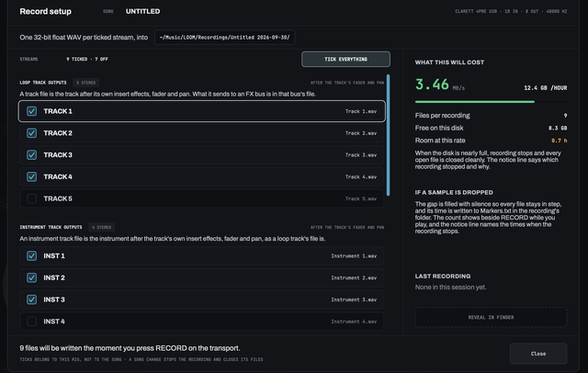Click the Instrument 1.wav filename
The width and height of the screenshot is (588, 373).
click(x=354, y=256)
